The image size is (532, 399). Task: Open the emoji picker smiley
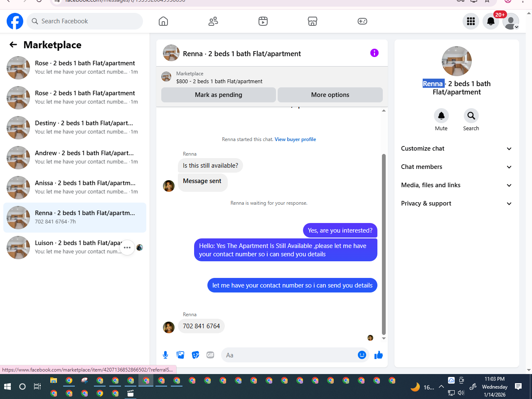point(362,355)
